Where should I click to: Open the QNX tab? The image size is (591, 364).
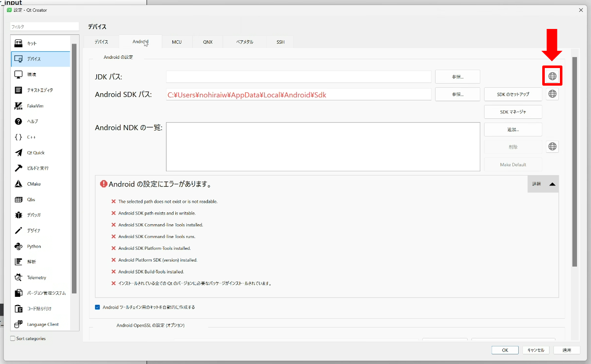coord(208,42)
